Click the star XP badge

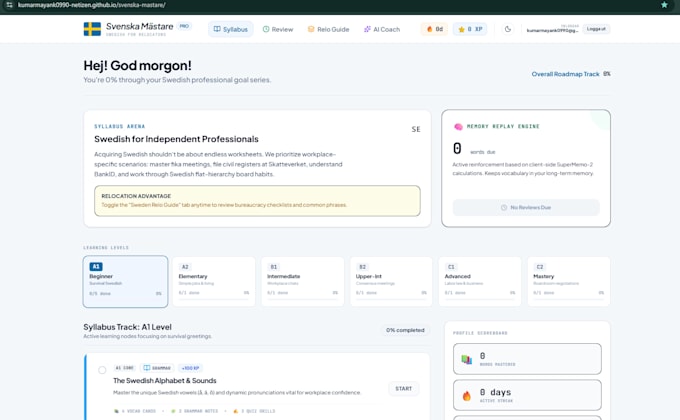click(470, 29)
